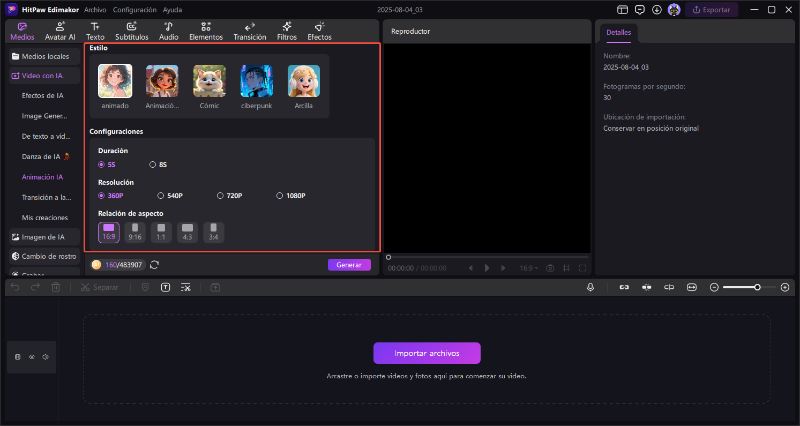The height and width of the screenshot is (426, 800).
Task: Open the Efectos tab
Action: tap(319, 31)
